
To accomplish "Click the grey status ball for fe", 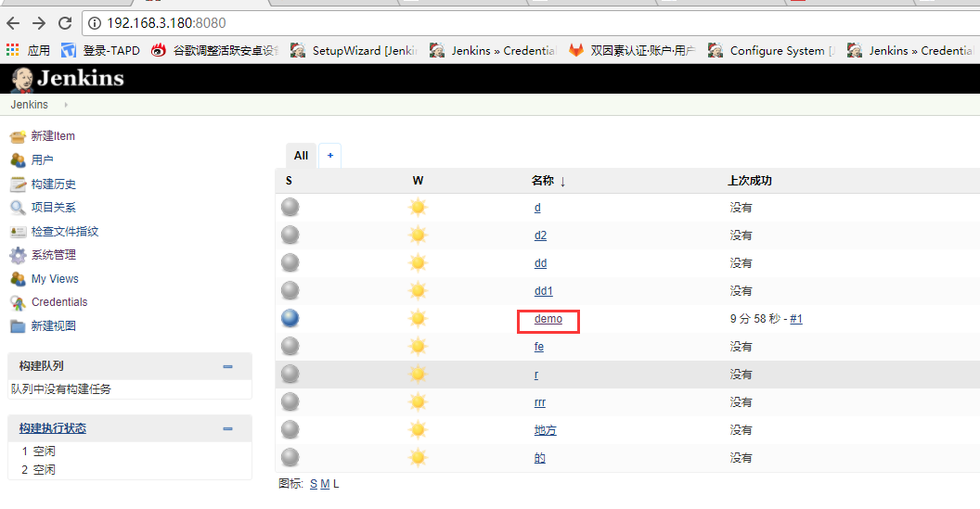I will 290,347.
